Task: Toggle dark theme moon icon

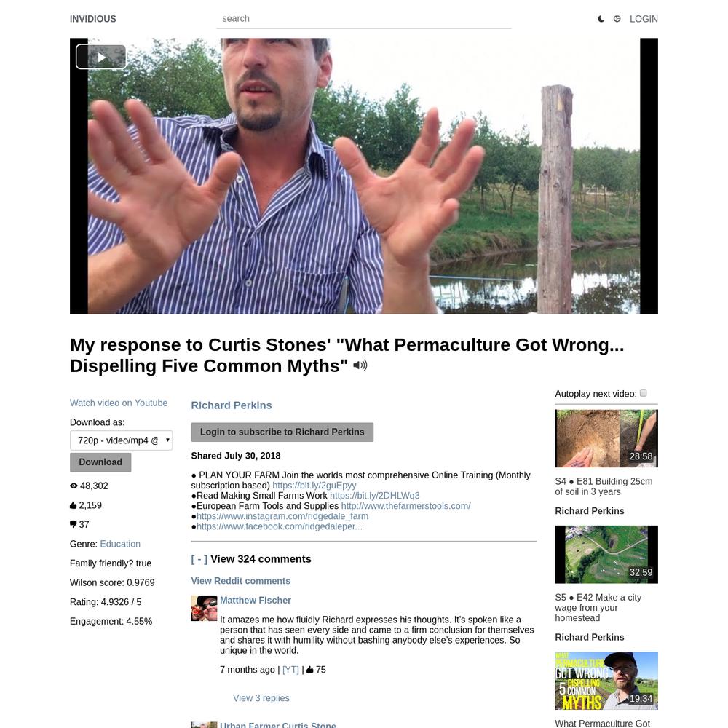Action: tap(601, 19)
